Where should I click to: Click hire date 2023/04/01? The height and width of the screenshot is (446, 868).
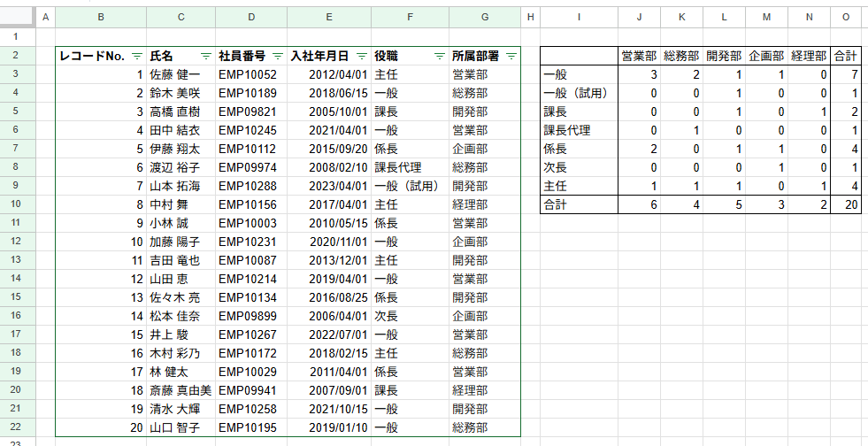(x=329, y=186)
